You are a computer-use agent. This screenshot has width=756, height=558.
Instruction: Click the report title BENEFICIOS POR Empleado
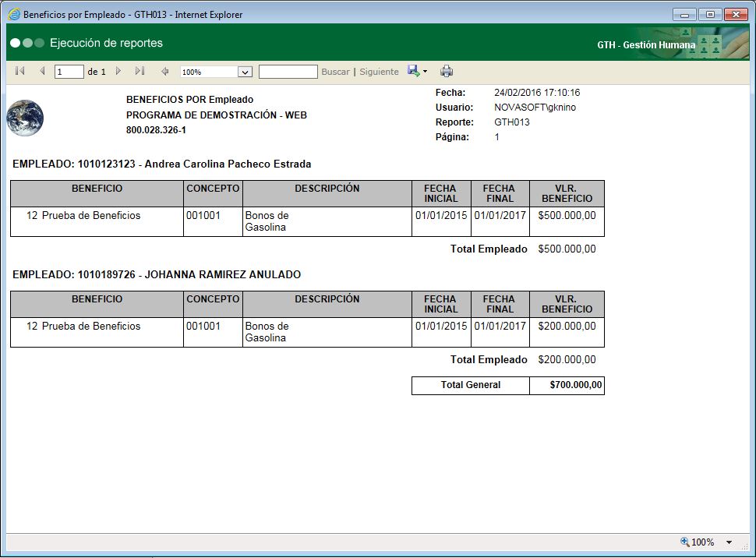tap(189, 99)
